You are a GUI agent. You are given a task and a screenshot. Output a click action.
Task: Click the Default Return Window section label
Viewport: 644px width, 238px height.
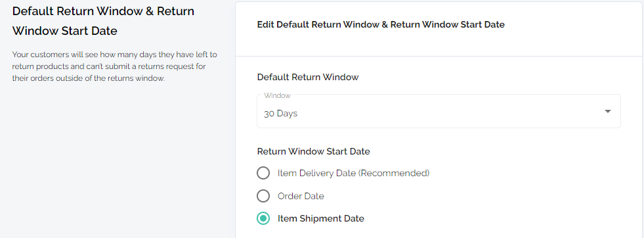(x=308, y=77)
